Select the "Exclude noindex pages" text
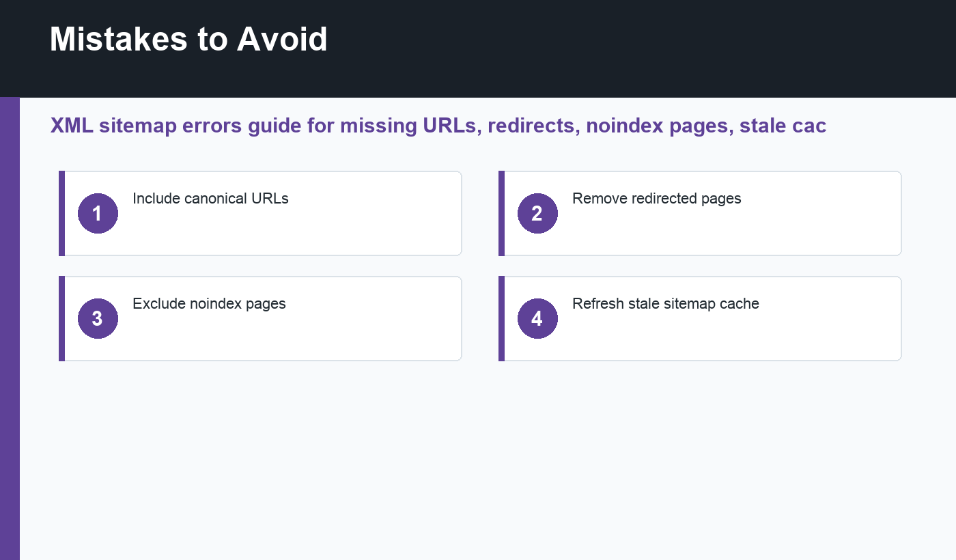Viewport: 956px width, 560px height. [x=209, y=304]
